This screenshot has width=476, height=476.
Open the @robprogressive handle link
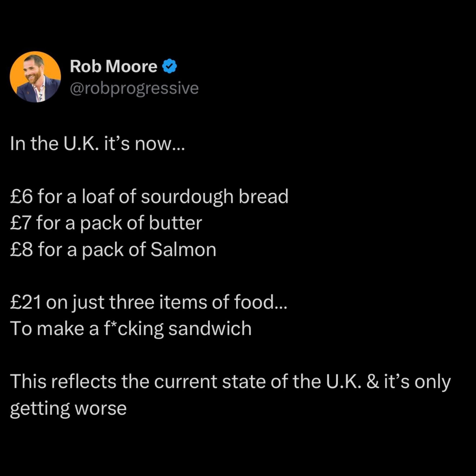pos(134,88)
